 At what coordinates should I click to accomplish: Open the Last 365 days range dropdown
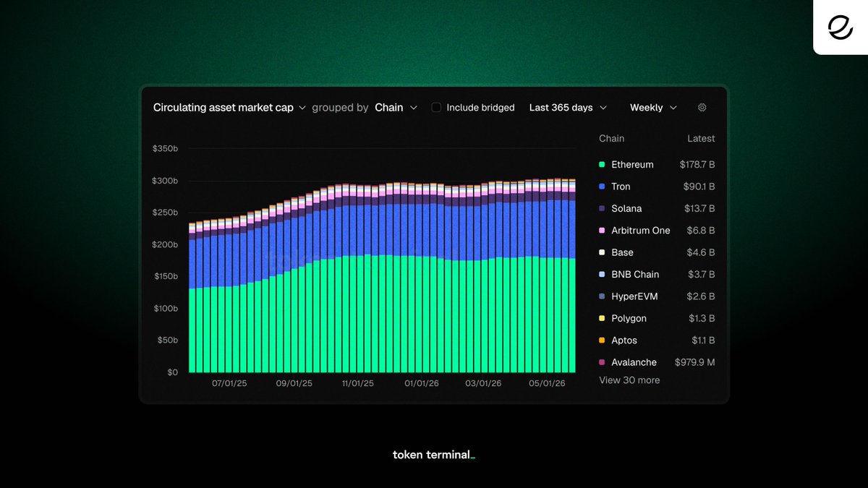tap(568, 107)
